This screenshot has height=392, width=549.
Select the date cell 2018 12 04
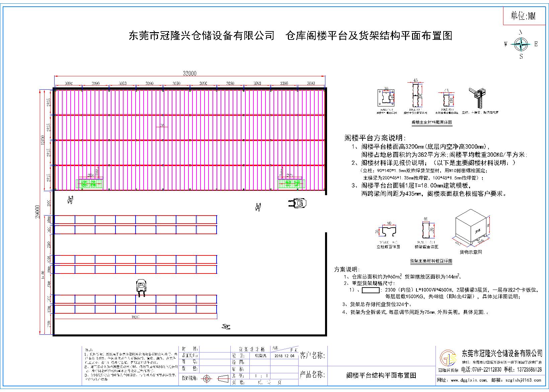[x=285, y=356]
